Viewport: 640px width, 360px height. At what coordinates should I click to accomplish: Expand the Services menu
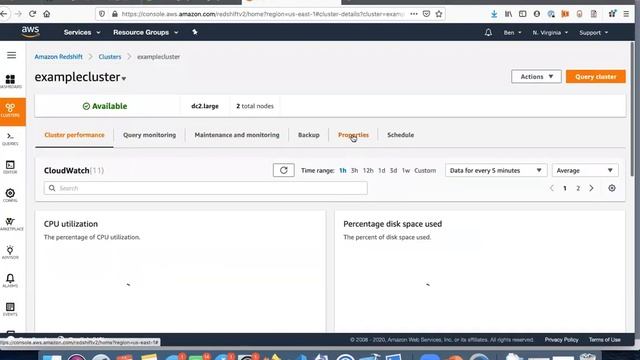click(x=82, y=32)
